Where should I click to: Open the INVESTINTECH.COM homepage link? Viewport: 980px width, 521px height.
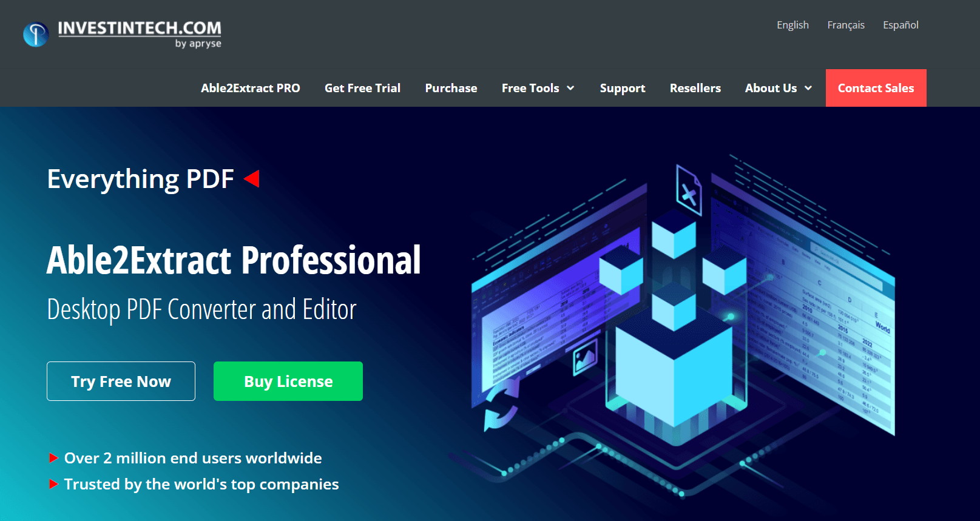click(140, 29)
